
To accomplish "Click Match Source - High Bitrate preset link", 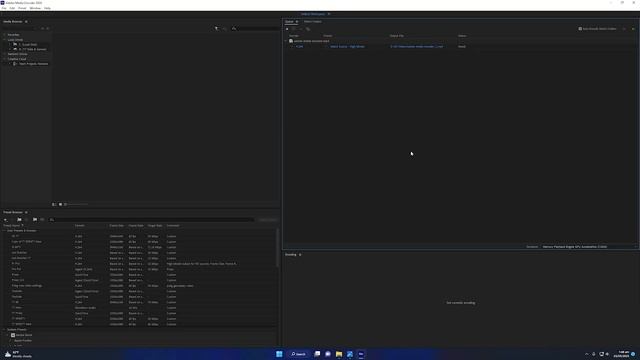I will 347,47.
